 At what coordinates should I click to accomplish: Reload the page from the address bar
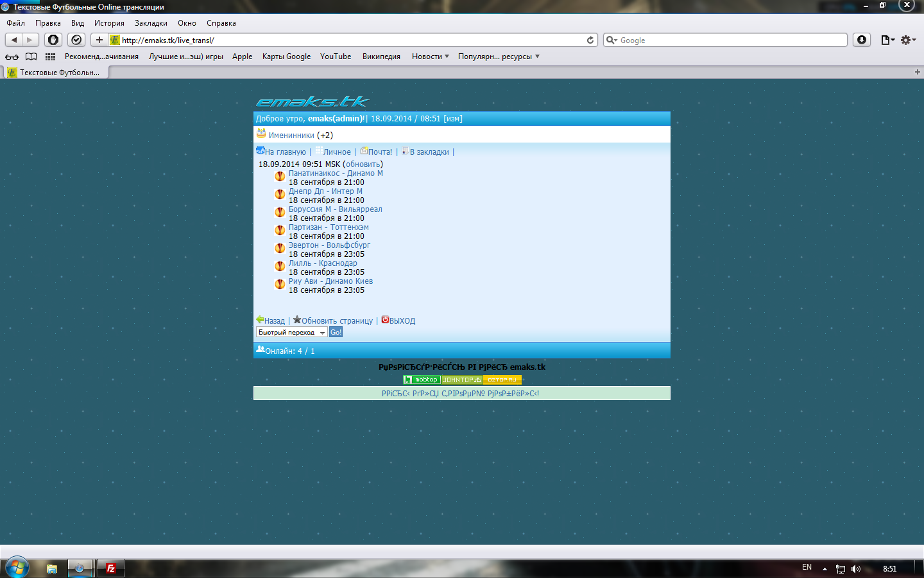(x=590, y=40)
